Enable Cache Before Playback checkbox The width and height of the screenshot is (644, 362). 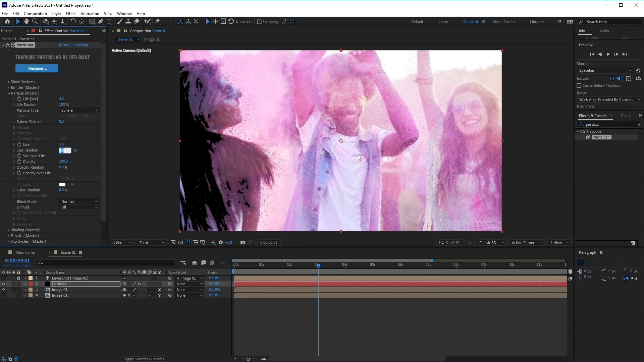(x=579, y=85)
